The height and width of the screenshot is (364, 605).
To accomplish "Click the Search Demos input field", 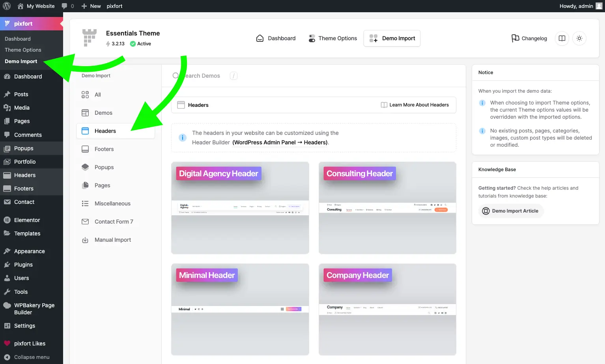I will pos(201,75).
